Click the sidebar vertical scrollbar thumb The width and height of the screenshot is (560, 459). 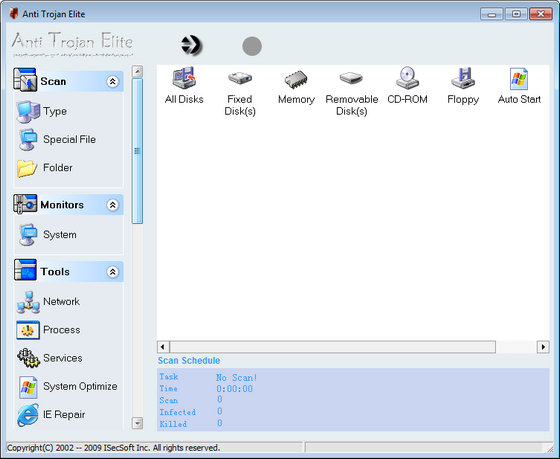click(137, 151)
